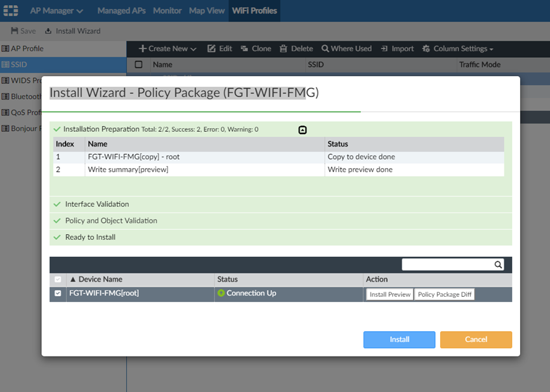Click the Import icon in toolbar
Viewport: 550px width, 392px height.
pyautogui.click(x=384, y=49)
